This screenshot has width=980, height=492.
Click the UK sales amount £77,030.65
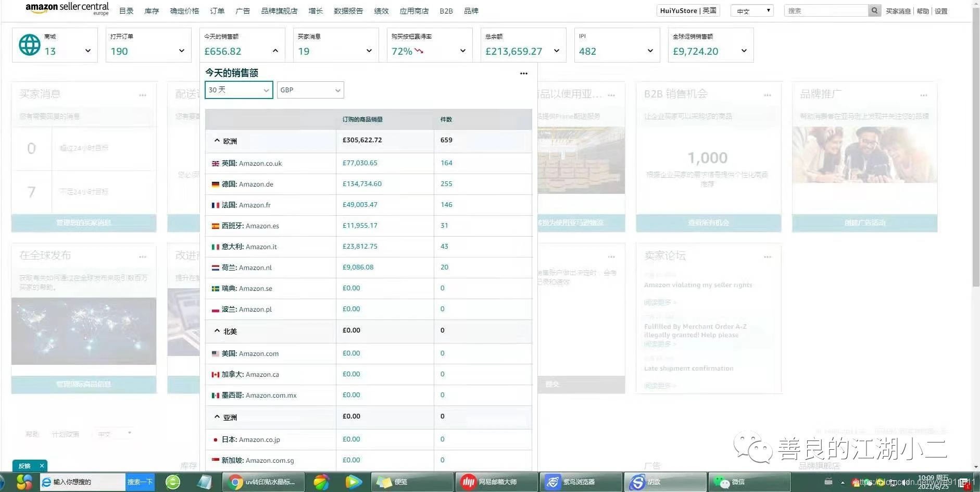pyautogui.click(x=360, y=163)
